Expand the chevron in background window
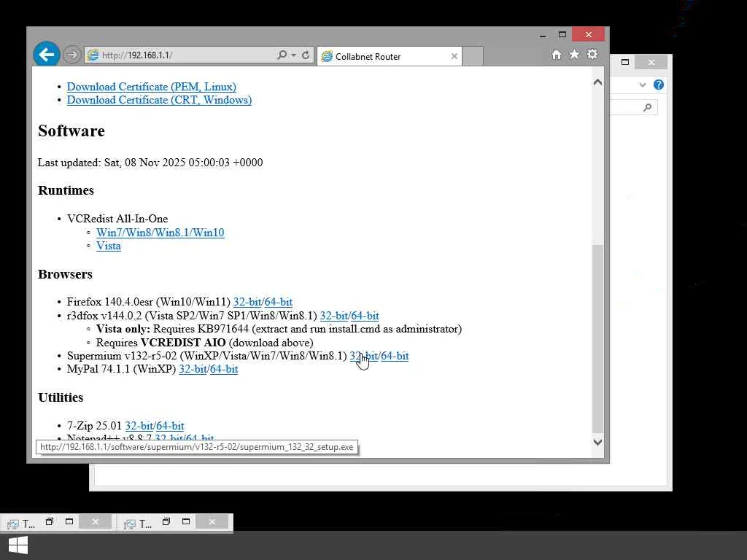The image size is (747, 560). pyautogui.click(x=642, y=85)
